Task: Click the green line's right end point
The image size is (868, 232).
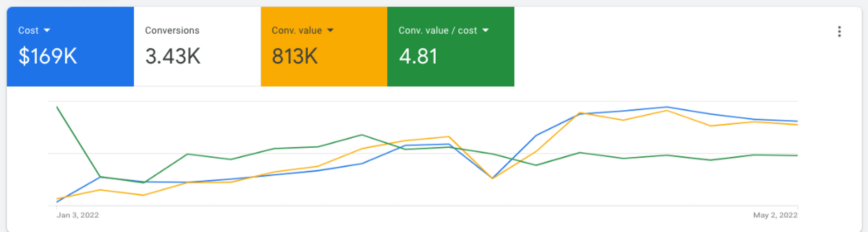Action: point(797,156)
